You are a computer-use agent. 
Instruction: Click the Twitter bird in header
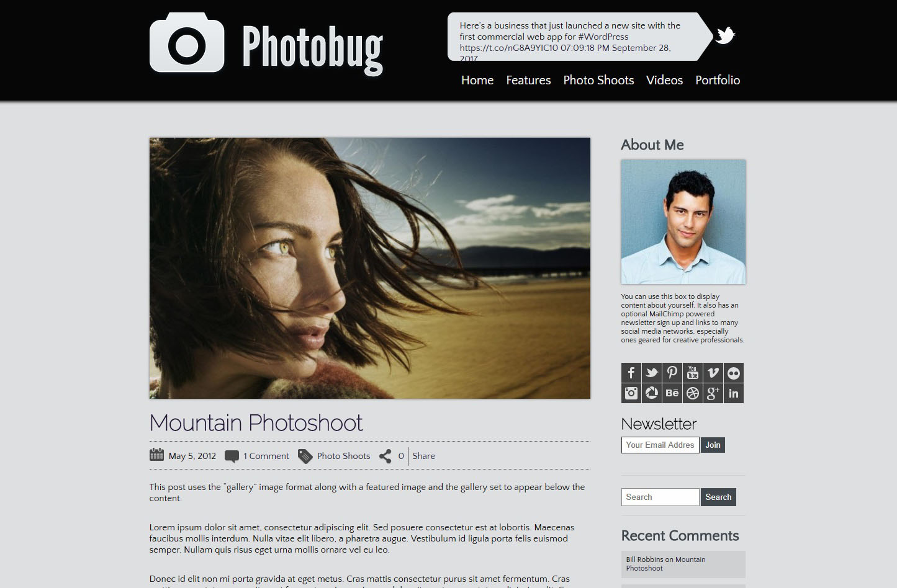point(724,35)
